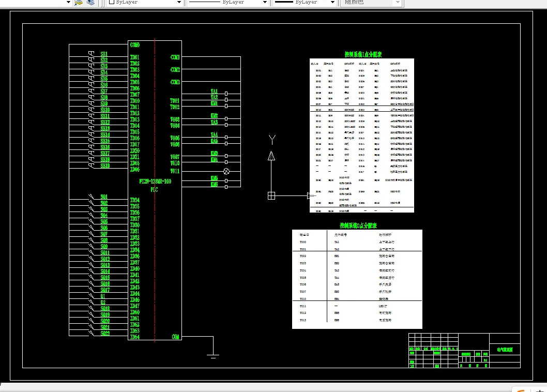This screenshot has width=547, height=392.
Task: Open the linetype control ByLayer dropdown
Action: tap(265, 2)
